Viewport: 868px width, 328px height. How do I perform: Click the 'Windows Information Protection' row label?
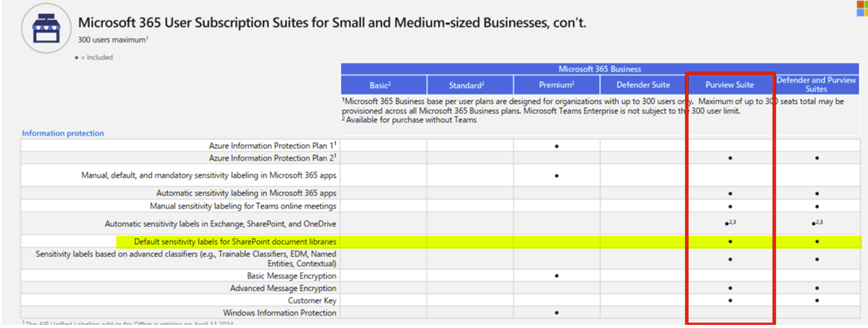point(280,313)
